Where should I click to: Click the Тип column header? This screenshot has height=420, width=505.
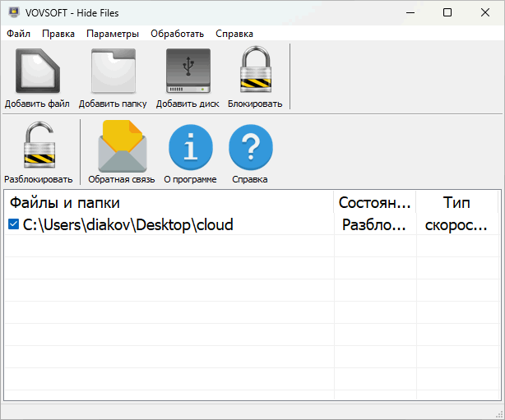456,202
